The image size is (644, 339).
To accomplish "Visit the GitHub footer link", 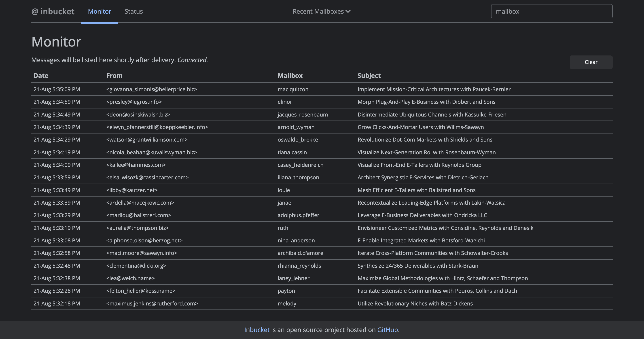I will [x=387, y=330].
